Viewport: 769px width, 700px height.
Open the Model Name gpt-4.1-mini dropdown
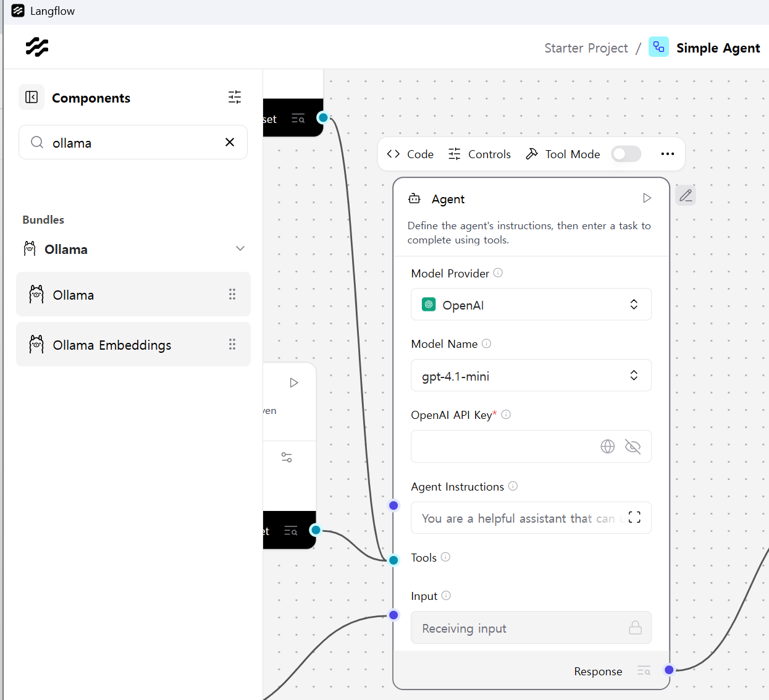pyautogui.click(x=531, y=376)
